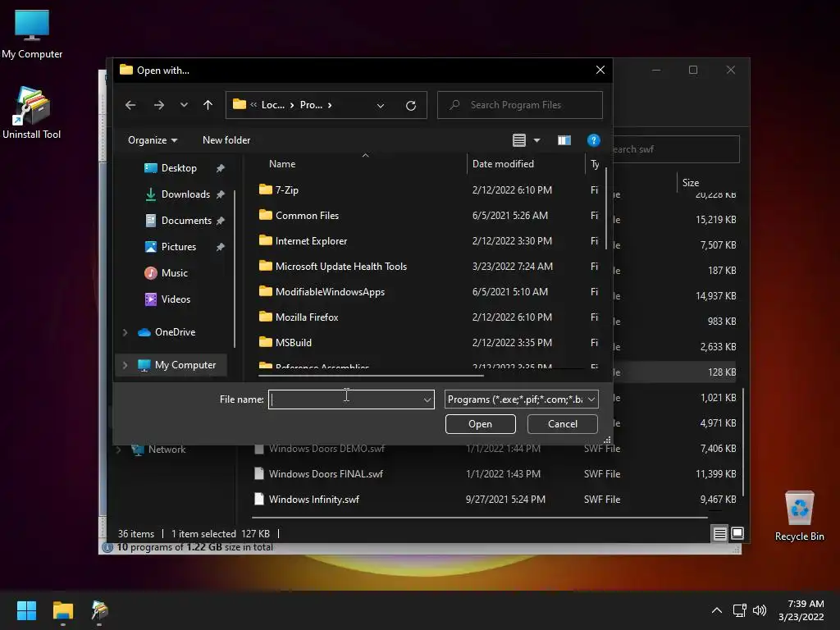840x630 pixels.
Task: Click the Open button
Action: click(x=480, y=424)
